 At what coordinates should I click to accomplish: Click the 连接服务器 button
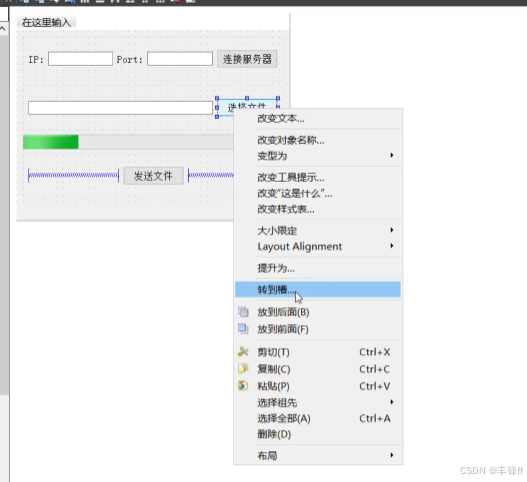(247, 59)
